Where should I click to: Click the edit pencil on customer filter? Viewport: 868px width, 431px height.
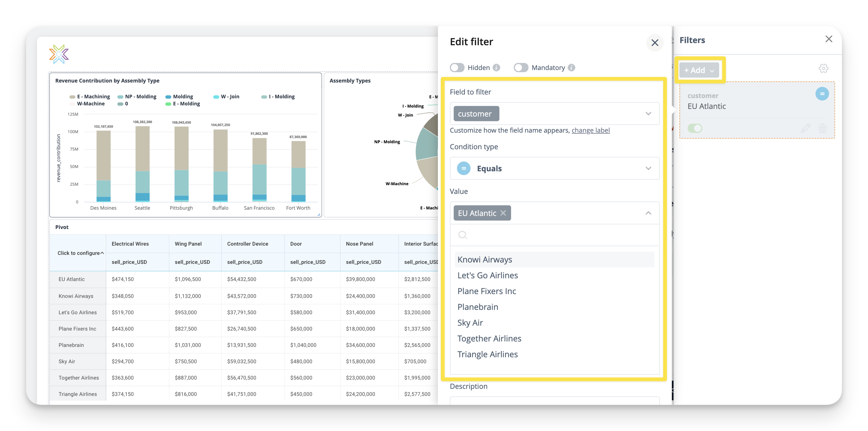click(x=805, y=128)
